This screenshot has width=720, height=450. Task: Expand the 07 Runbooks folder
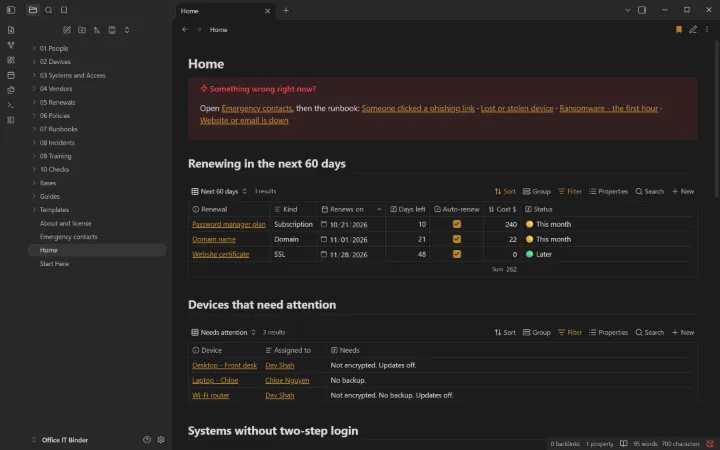[58, 129]
